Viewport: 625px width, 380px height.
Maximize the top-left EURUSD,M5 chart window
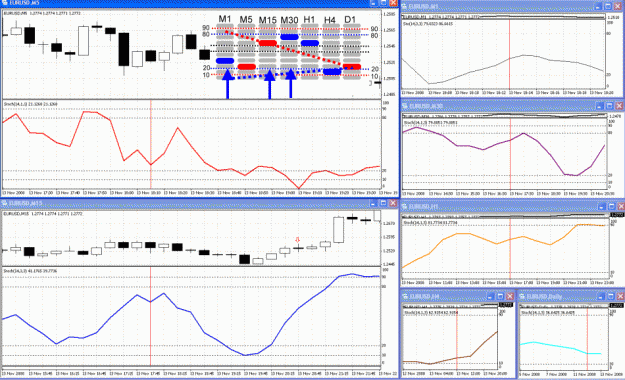click(x=383, y=3)
